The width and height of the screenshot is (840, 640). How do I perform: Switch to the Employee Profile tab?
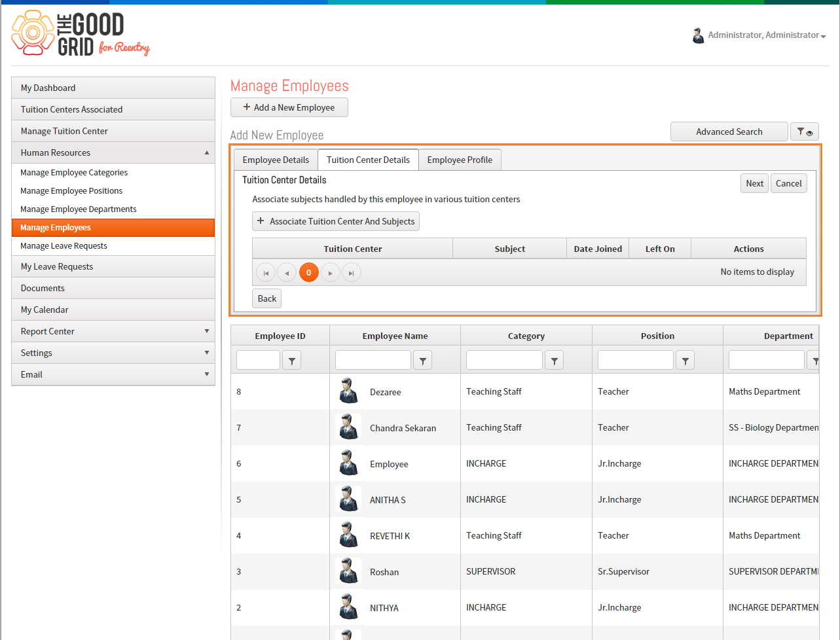[x=460, y=160]
